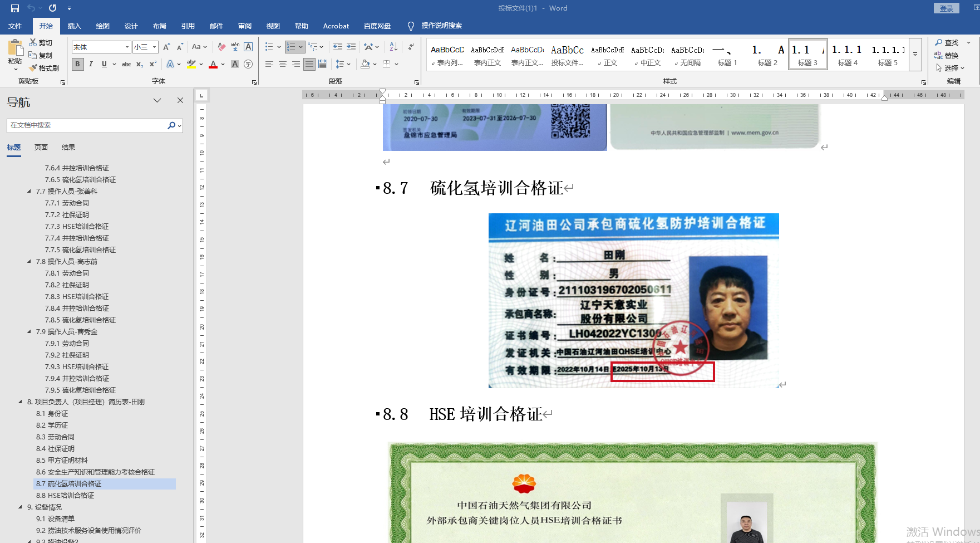Toggle bold formatting
This screenshot has height=543, width=980.
77,64
